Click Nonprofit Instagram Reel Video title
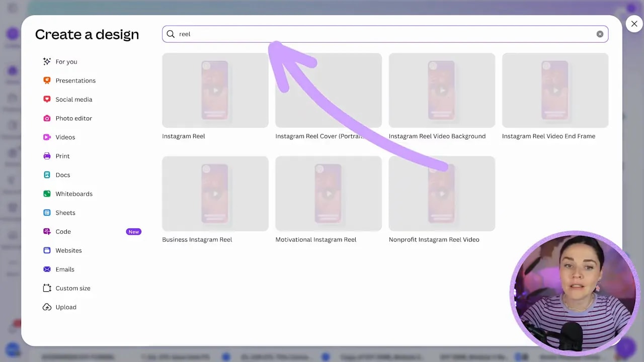644x362 pixels. [434, 239]
